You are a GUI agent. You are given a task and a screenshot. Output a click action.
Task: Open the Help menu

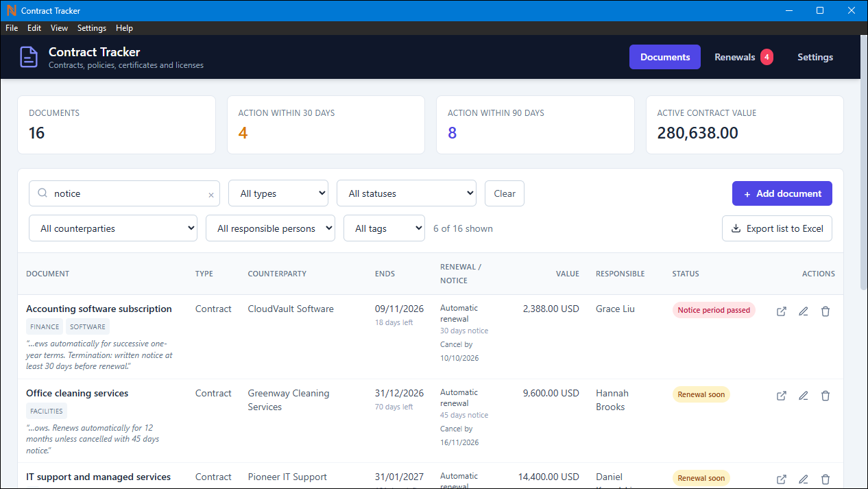tap(124, 28)
